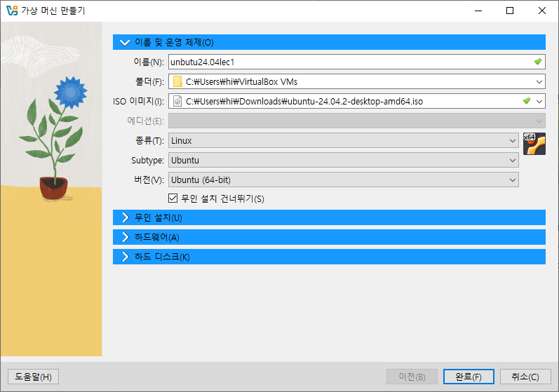
Task: Close the 가상 머신 만들기 window
Action: point(542,11)
